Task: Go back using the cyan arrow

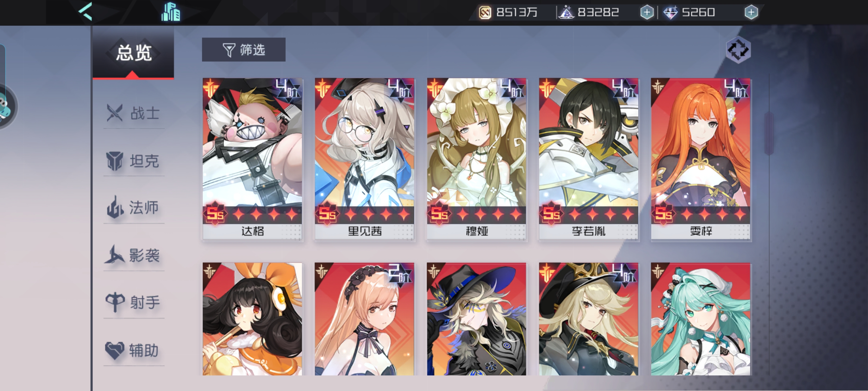Action: (x=86, y=11)
